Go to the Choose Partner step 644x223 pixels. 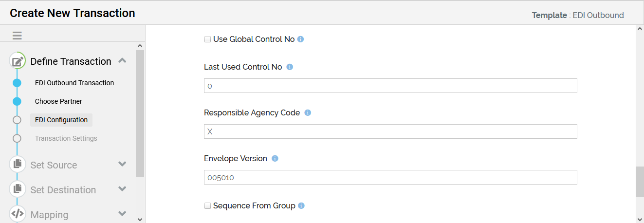[x=58, y=101]
